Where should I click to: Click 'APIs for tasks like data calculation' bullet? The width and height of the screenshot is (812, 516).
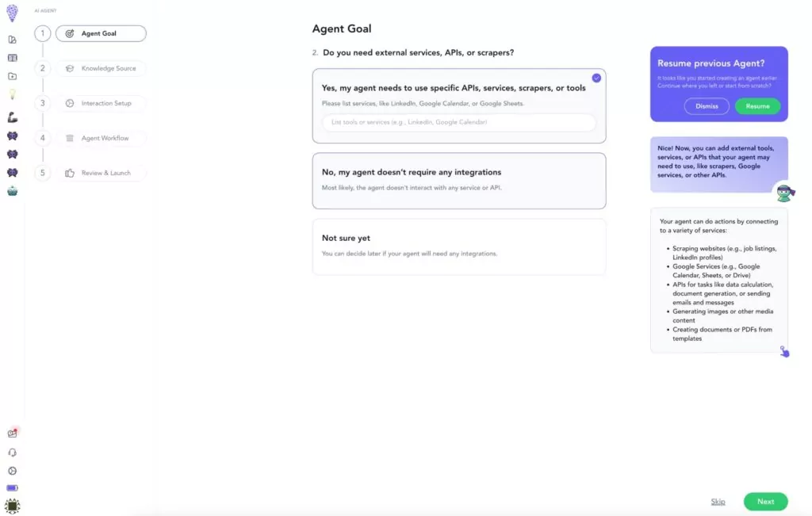coord(722,293)
